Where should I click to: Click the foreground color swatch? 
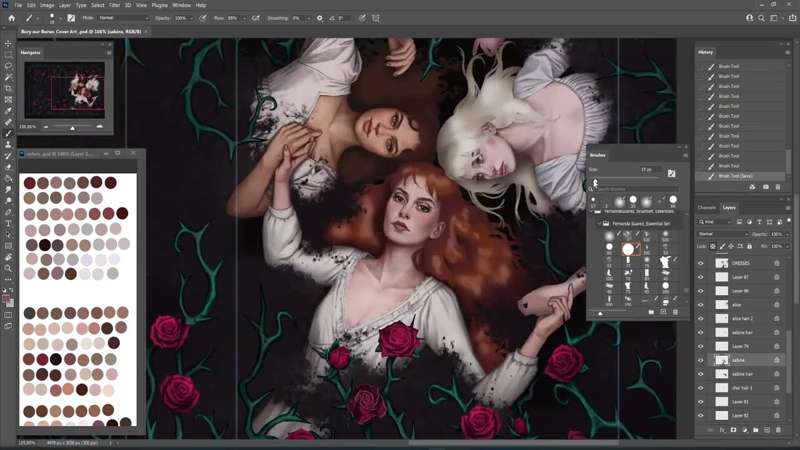(x=6, y=299)
